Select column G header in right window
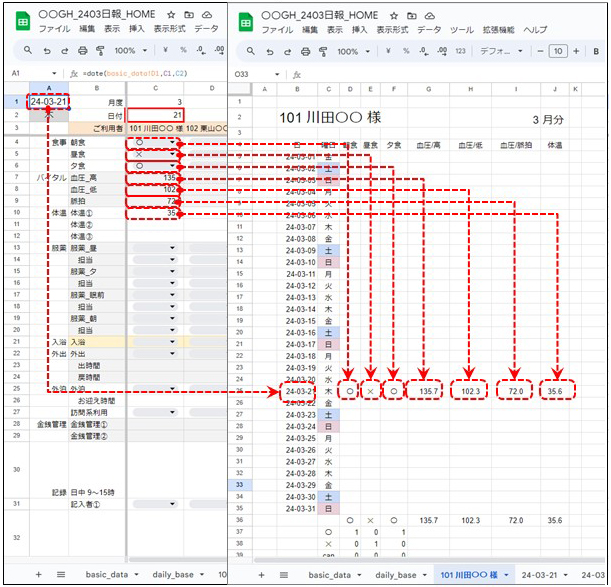611x587 pixels. [x=428, y=89]
